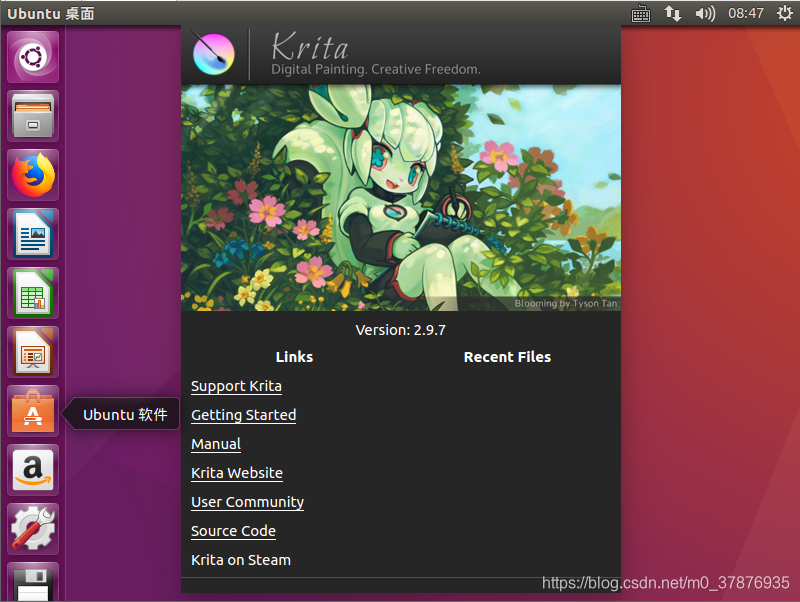Click the Ubuntu 软件 tooltip label

point(125,414)
